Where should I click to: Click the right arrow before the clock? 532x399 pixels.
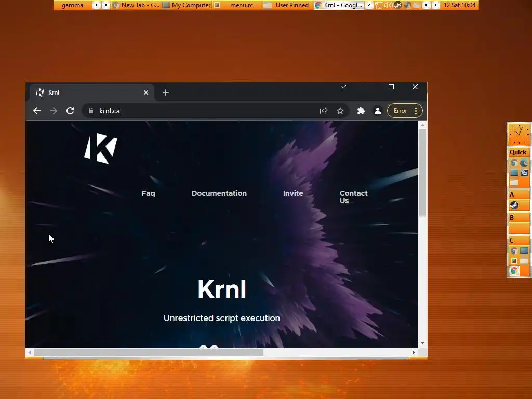click(x=436, y=5)
